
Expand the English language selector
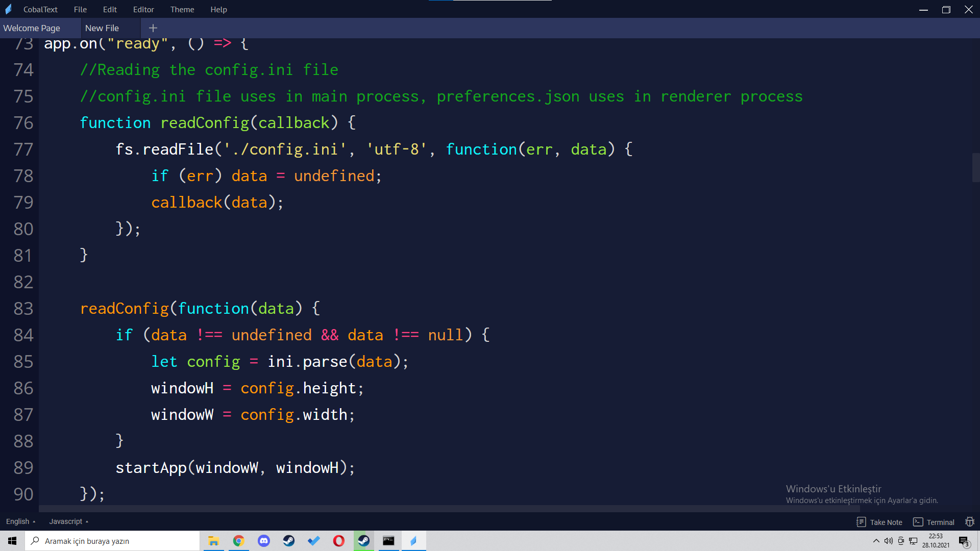(20, 521)
